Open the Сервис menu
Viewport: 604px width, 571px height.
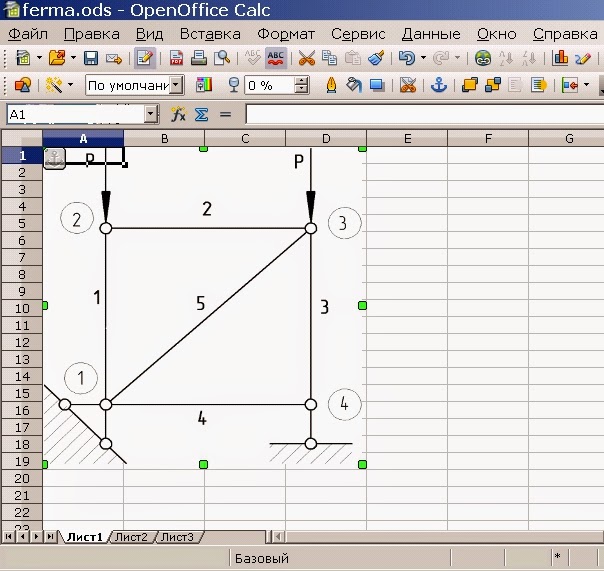[358, 34]
